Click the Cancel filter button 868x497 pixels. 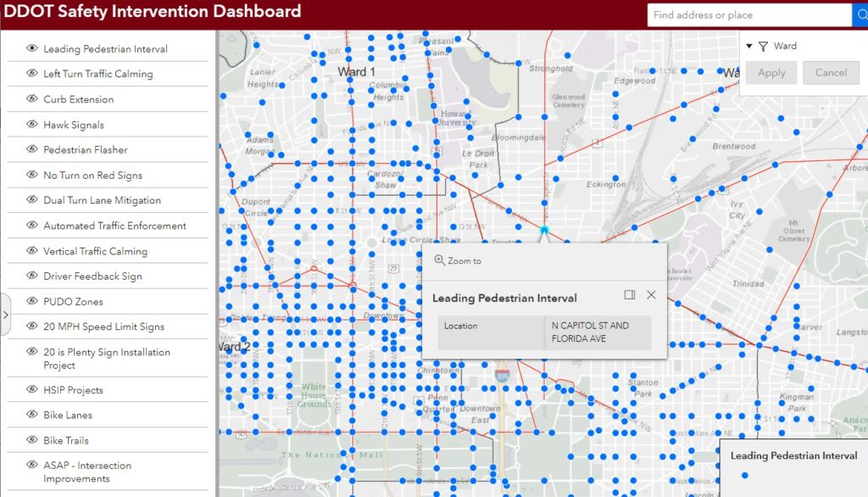[x=831, y=73]
